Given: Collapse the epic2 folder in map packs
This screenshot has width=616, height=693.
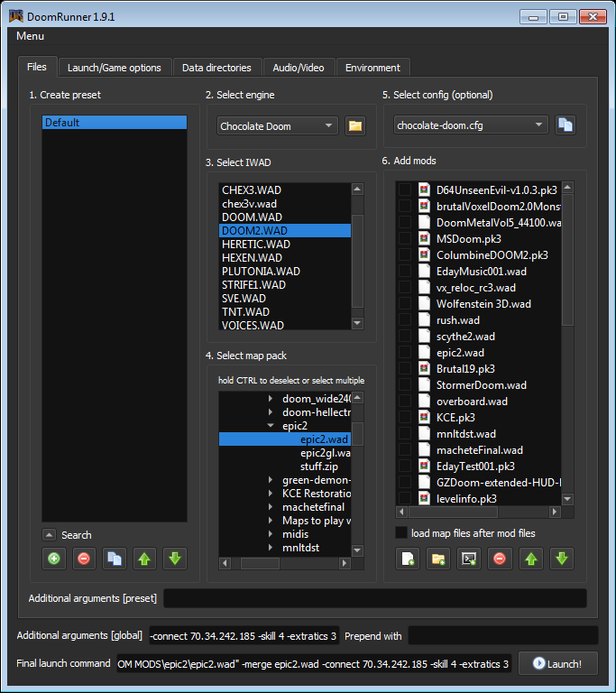Looking at the screenshot, I should pos(271,426).
